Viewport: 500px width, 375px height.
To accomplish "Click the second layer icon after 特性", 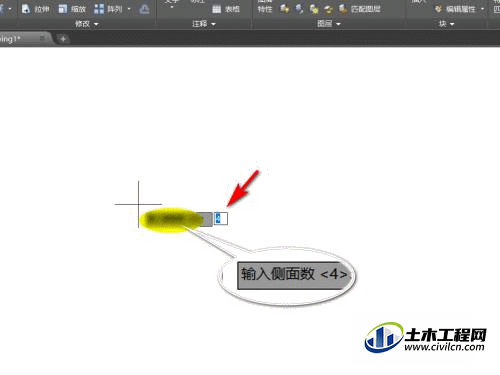I will 299,9.
